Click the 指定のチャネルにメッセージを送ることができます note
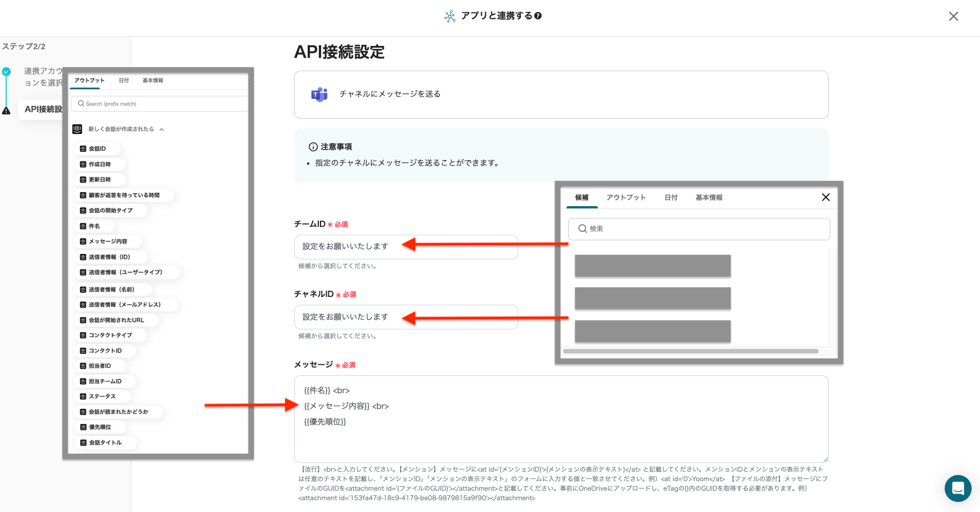The height and width of the screenshot is (512, 980). pyautogui.click(x=407, y=163)
